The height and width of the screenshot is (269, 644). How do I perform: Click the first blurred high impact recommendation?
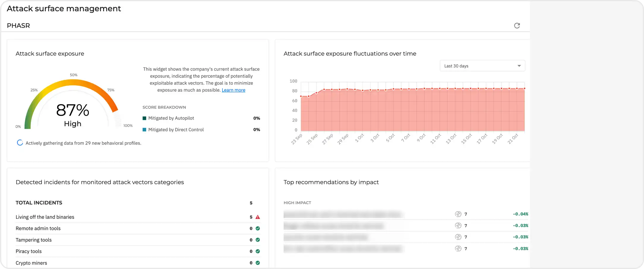click(x=343, y=214)
